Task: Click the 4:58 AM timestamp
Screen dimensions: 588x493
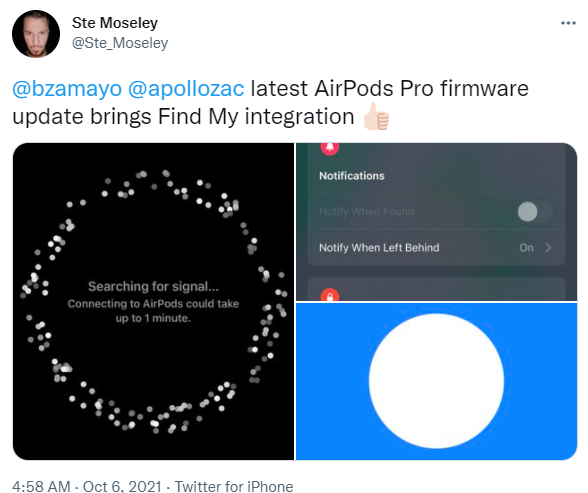Action: [x=41, y=486]
